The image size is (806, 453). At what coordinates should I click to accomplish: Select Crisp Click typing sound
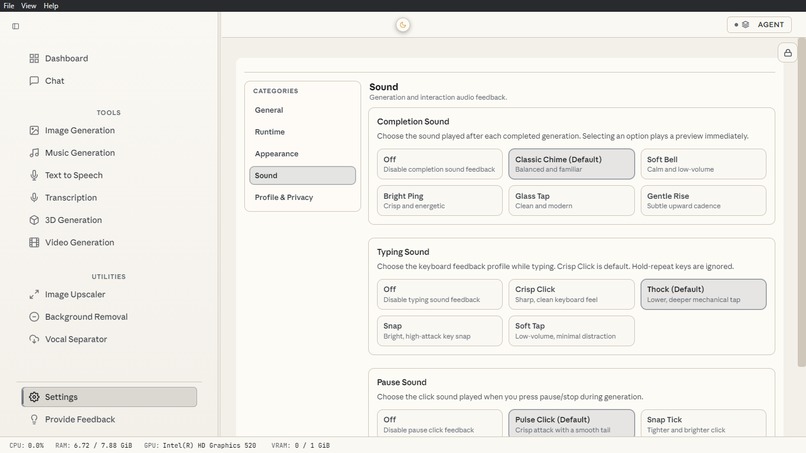point(571,294)
